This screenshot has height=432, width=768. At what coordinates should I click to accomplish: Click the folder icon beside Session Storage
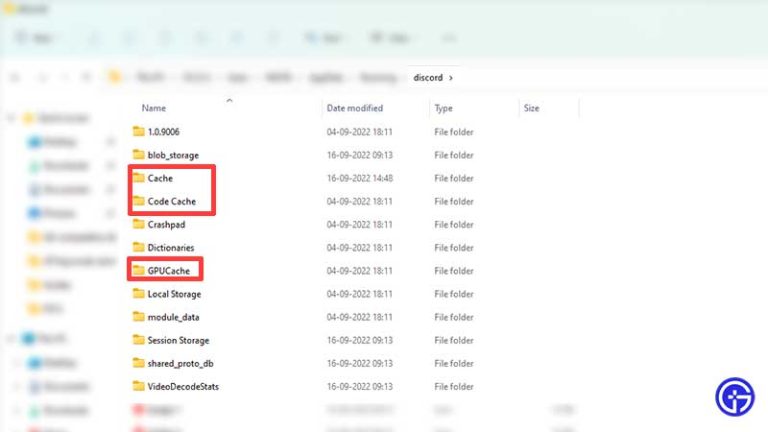(x=139, y=339)
